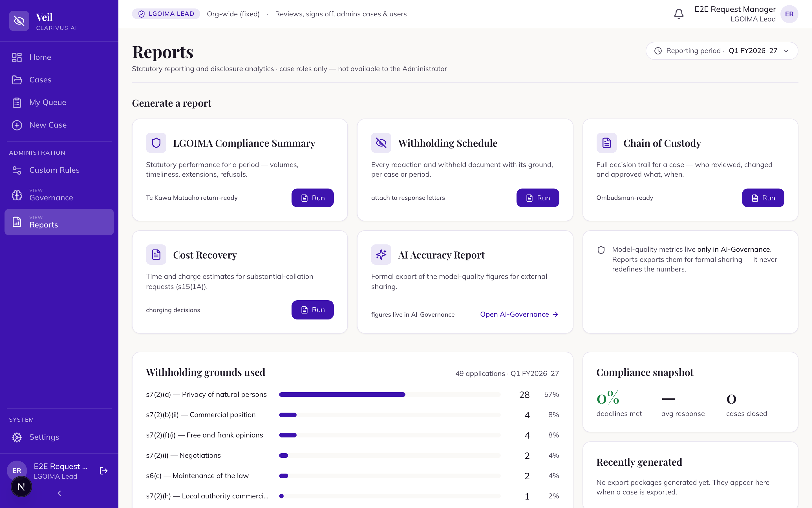
Task: Click the Cost Recovery document icon
Action: point(156,255)
